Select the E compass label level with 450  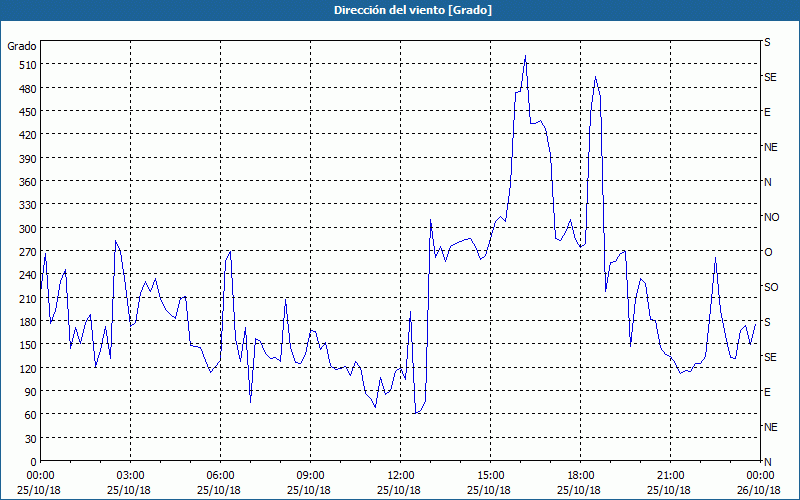tap(767, 112)
